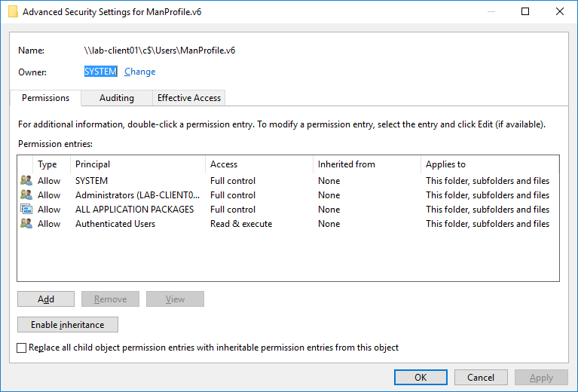Click the folder icon in title bar
Screen dimensions: 578x392
point(13,12)
